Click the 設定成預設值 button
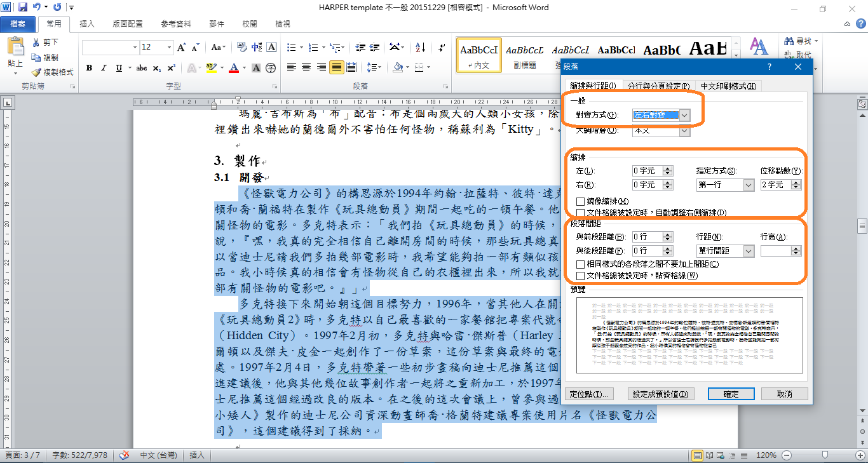This screenshot has height=463, width=868. click(x=660, y=394)
